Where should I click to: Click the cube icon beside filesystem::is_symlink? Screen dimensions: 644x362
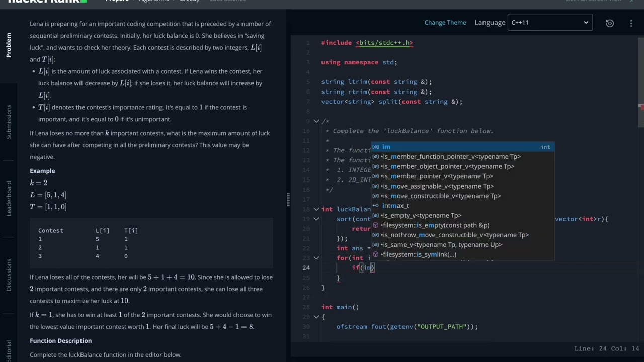(x=375, y=254)
